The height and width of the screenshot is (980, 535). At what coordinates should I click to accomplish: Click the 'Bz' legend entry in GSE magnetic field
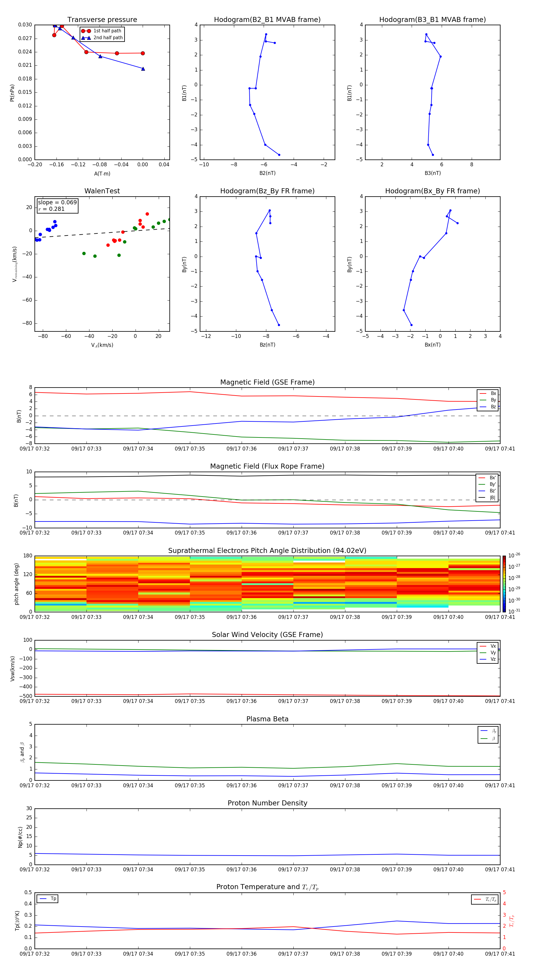488,407
